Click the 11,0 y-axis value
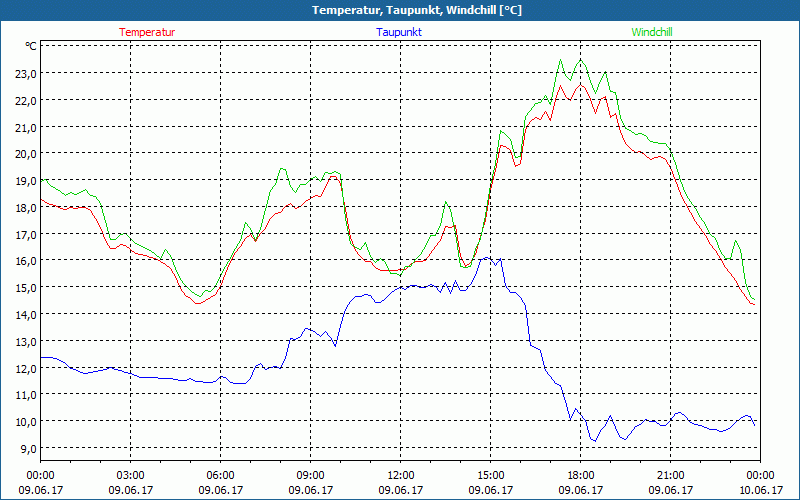800x500 pixels. click(25, 395)
